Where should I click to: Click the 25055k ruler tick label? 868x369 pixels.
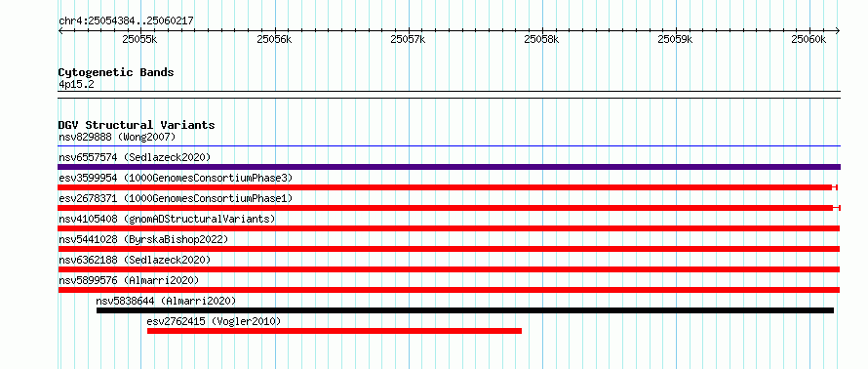[x=140, y=39]
